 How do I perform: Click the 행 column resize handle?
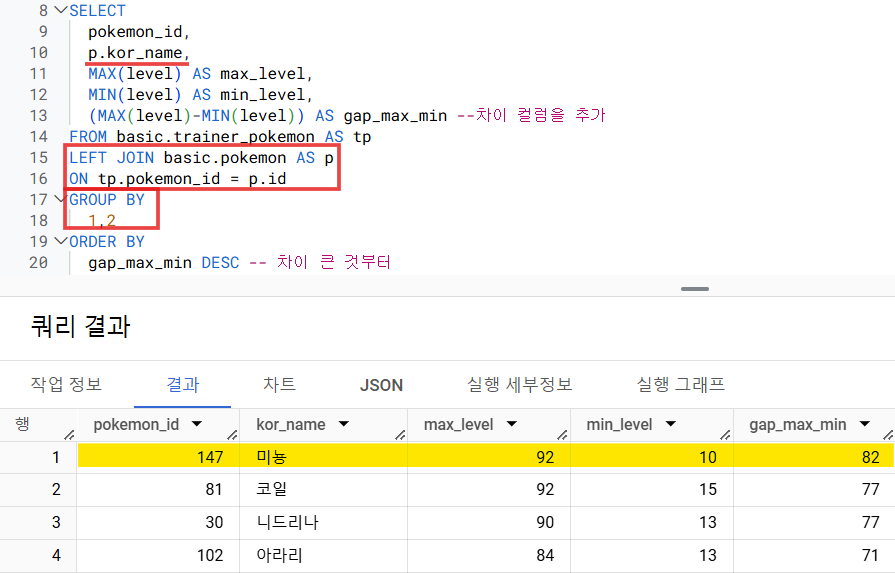coord(70,435)
